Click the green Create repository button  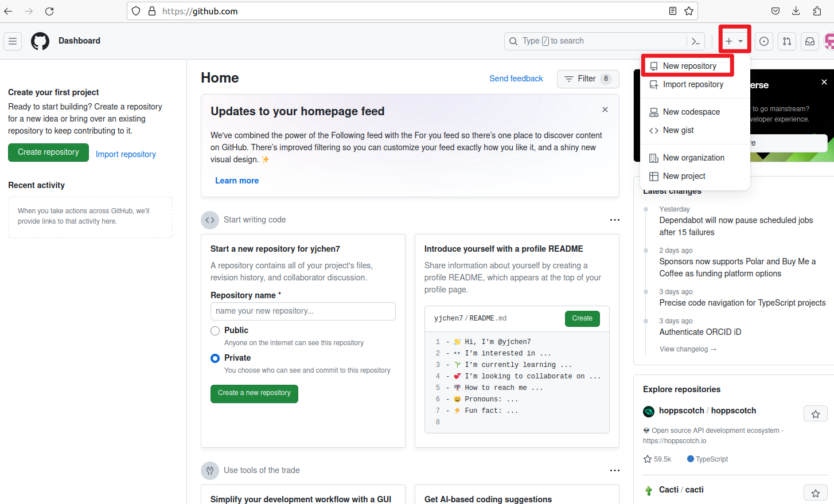[48, 153]
